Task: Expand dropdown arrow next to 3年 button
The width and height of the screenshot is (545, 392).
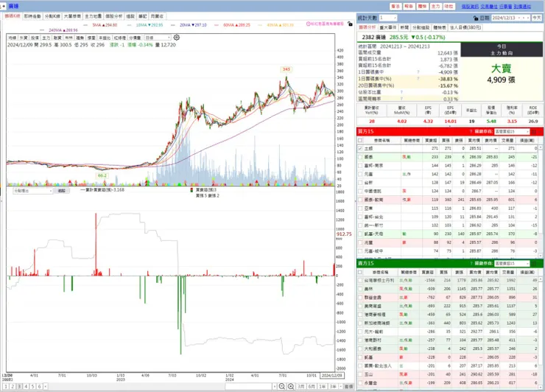Action: [x=340, y=386]
